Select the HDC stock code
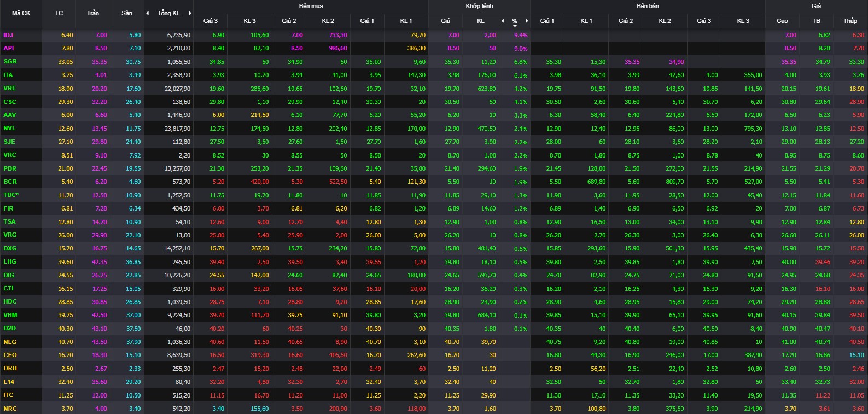868x414 pixels. pyautogui.click(x=10, y=301)
